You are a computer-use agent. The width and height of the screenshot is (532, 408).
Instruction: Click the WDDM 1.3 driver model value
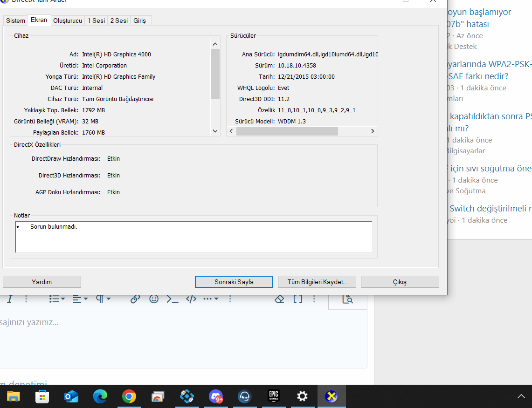(x=292, y=121)
